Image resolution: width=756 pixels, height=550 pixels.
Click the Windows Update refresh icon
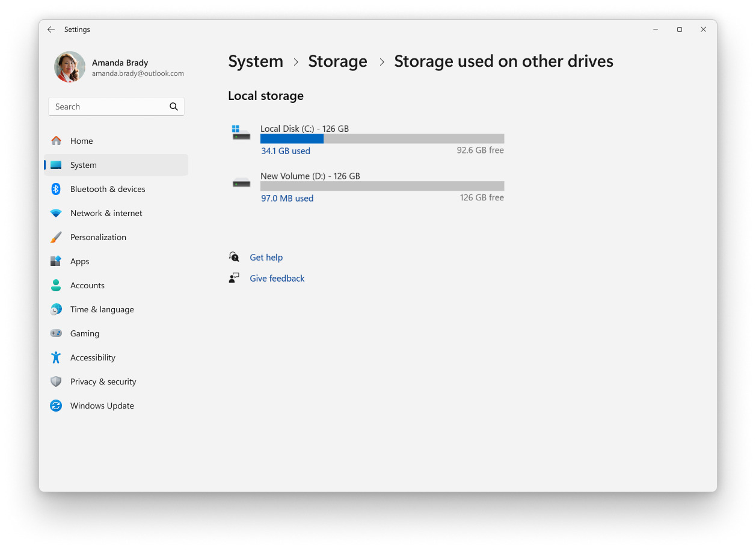[x=56, y=406]
